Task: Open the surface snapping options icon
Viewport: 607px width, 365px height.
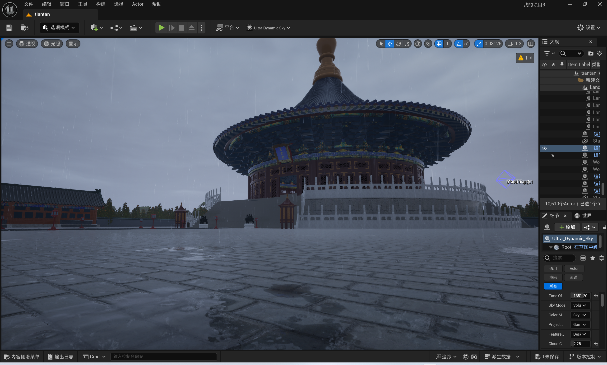Action: click(x=428, y=44)
